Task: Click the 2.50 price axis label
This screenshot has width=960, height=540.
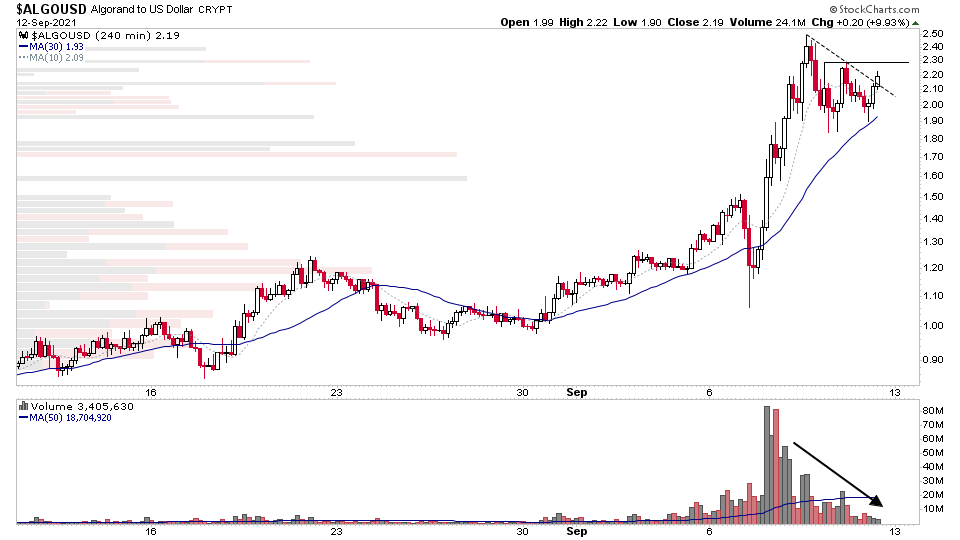Action: (932, 34)
